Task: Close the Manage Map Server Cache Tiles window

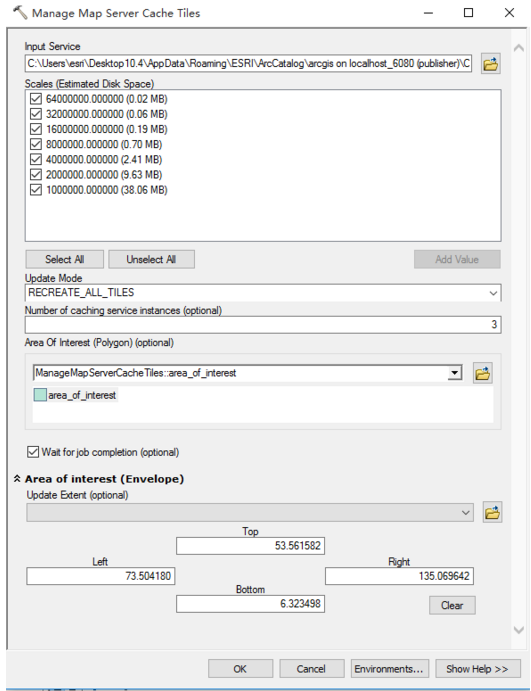Action: coord(509,13)
